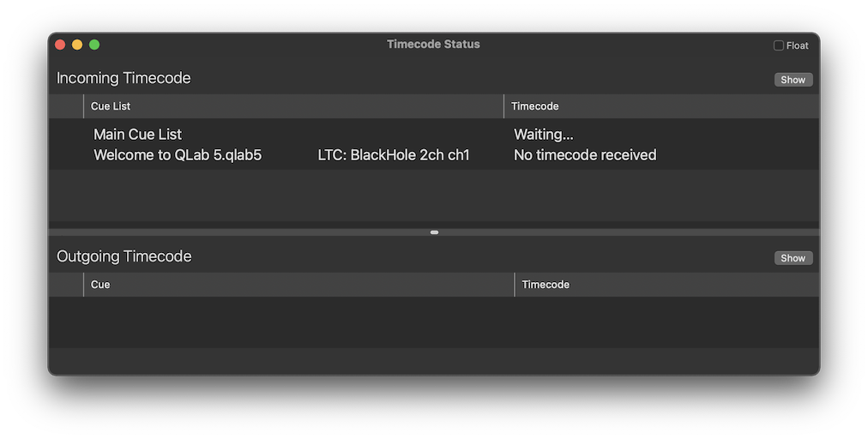Close the Timecode Status window
The width and height of the screenshot is (868, 439).
coord(60,45)
